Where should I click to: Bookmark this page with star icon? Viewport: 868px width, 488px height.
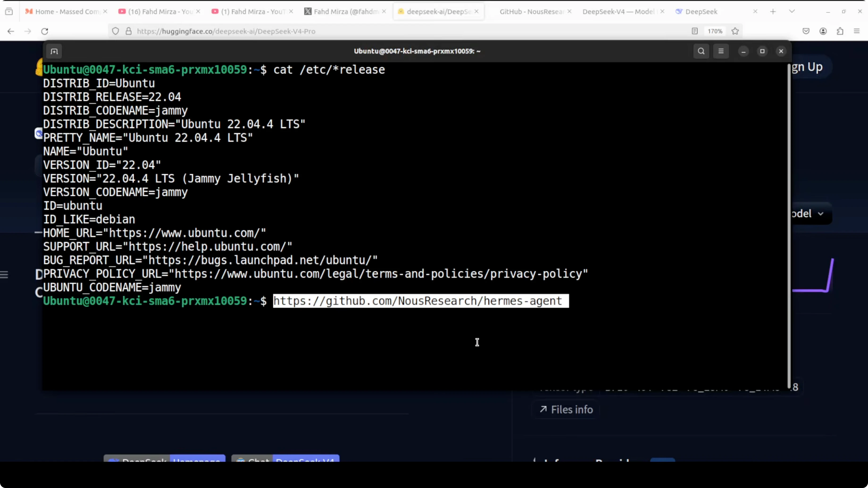pyautogui.click(x=735, y=31)
